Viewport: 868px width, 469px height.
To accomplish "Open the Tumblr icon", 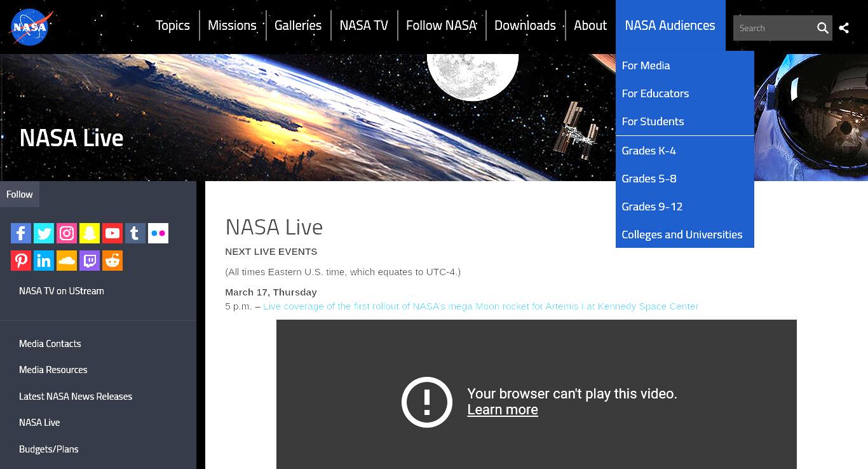I will [135, 233].
